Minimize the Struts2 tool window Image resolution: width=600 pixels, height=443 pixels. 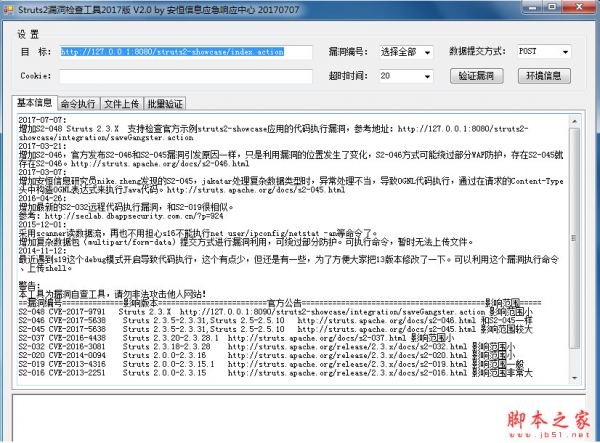tap(534, 7)
